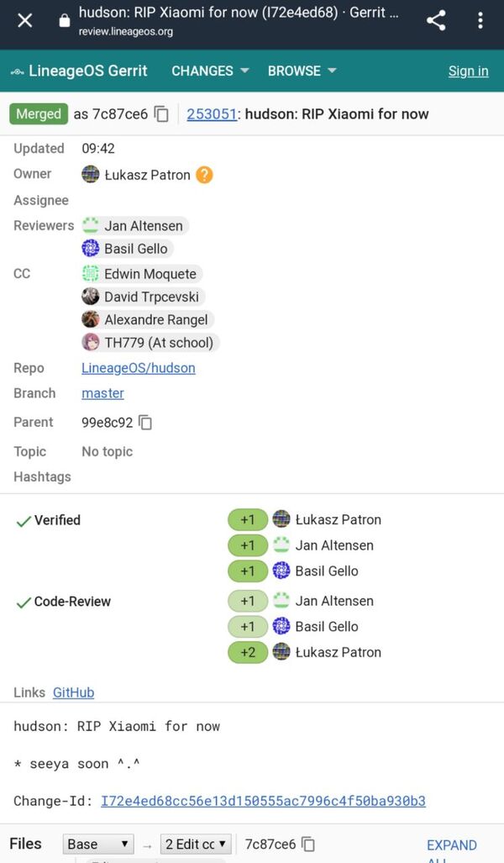Image resolution: width=504 pixels, height=863 pixels.
Task: Tap the LineageOS Gerrit logo
Action: [x=79, y=71]
